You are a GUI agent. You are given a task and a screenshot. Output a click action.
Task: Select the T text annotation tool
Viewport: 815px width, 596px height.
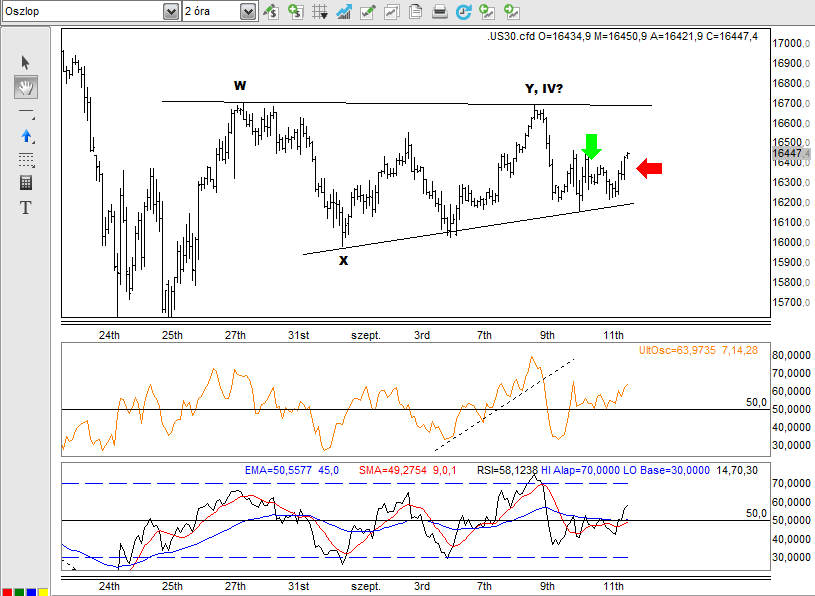[x=25, y=208]
